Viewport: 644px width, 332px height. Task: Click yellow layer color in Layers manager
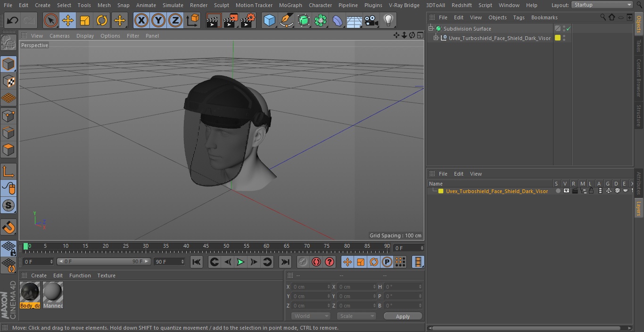(x=441, y=191)
